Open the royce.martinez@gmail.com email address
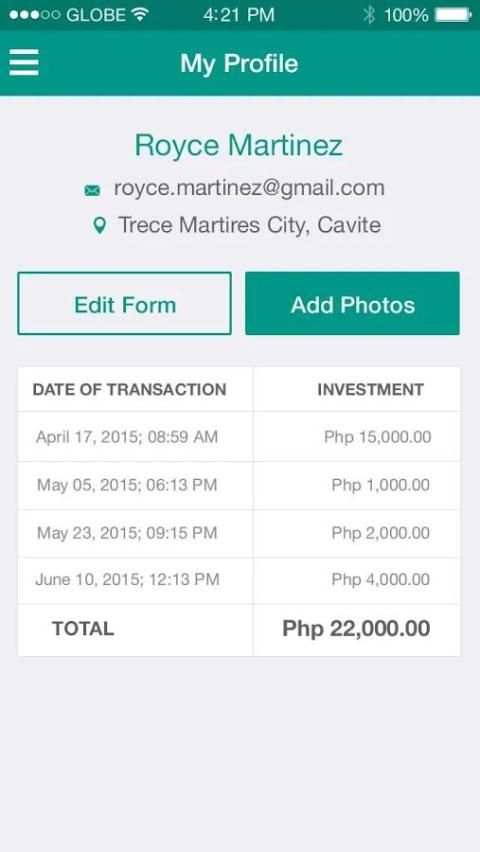 tap(249, 189)
